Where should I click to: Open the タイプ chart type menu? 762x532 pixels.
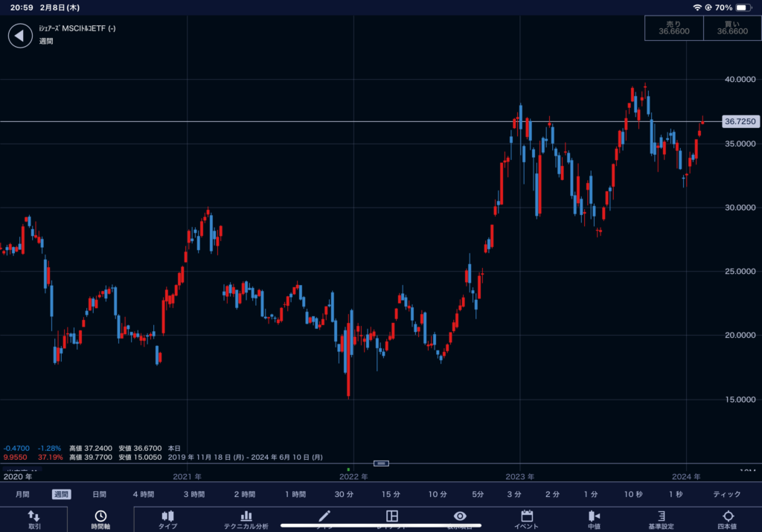[x=167, y=519]
